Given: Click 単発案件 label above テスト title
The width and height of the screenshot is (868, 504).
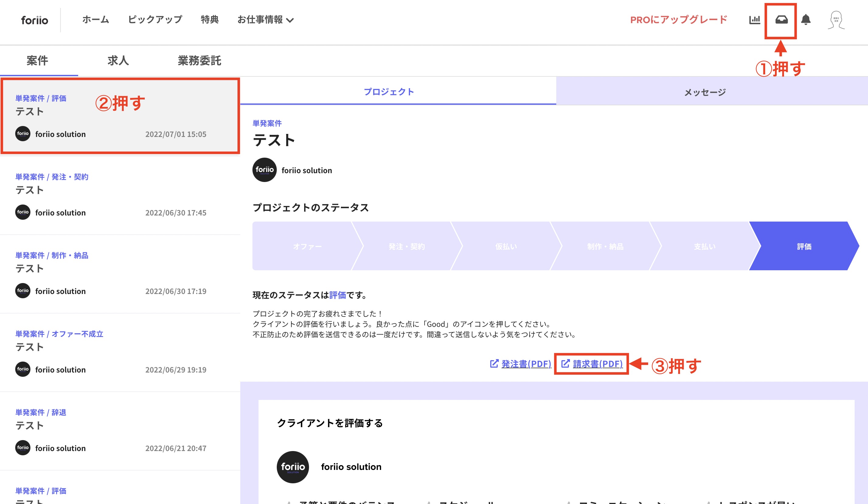Looking at the screenshot, I should point(267,123).
